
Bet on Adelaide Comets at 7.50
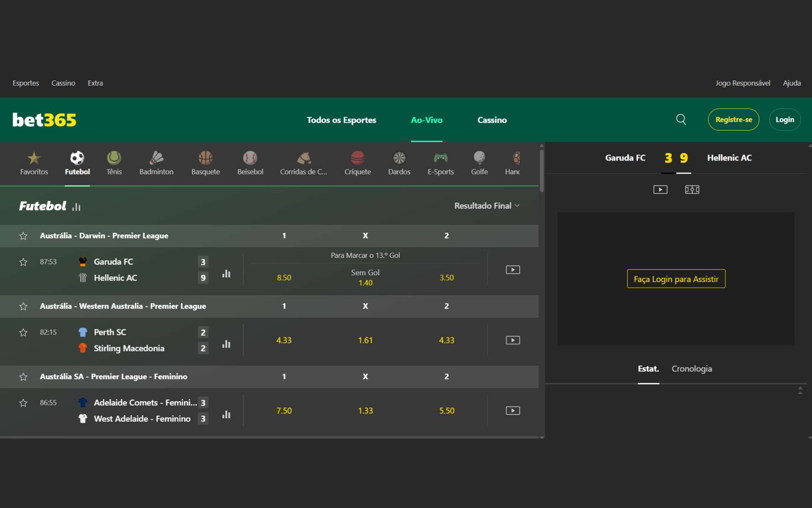coord(284,411)
